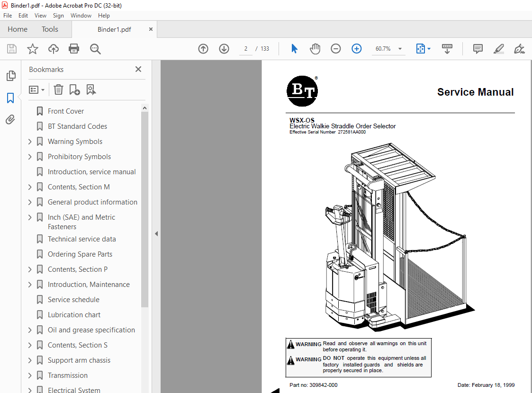Select the Highlight text pen

pos(498,49)
